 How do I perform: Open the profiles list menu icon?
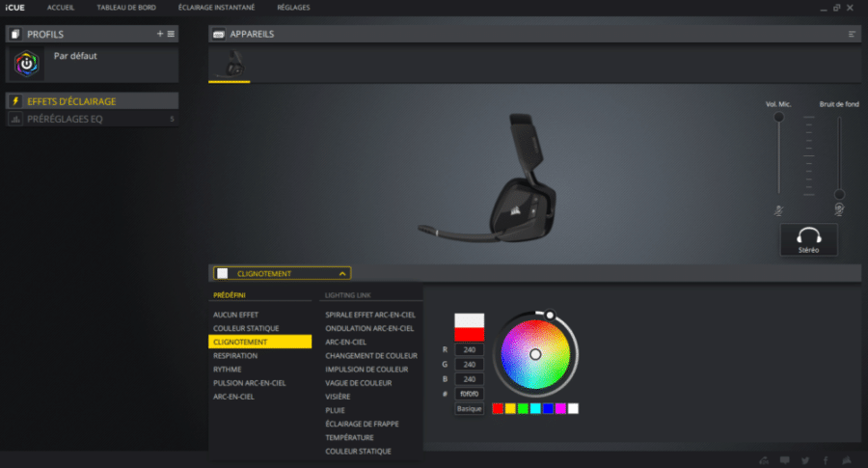(x=171, y=34)
